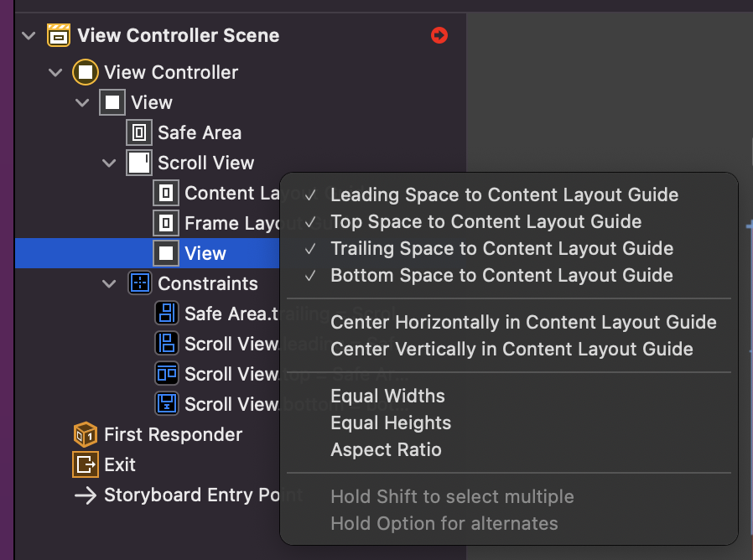
Task: Click the Safe Area icon
Action: click(x=139, y=132)
